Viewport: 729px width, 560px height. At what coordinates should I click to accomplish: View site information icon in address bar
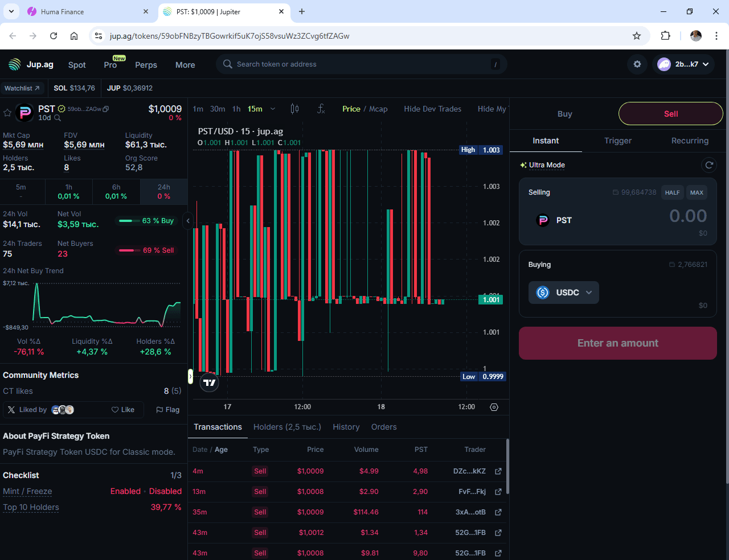[99, 36]
